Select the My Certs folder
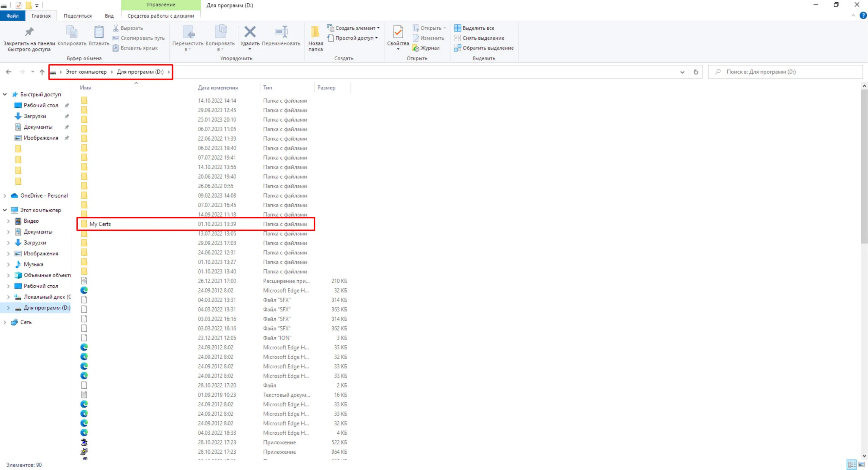This screenshot has width=868, height=470. (196, 224)
